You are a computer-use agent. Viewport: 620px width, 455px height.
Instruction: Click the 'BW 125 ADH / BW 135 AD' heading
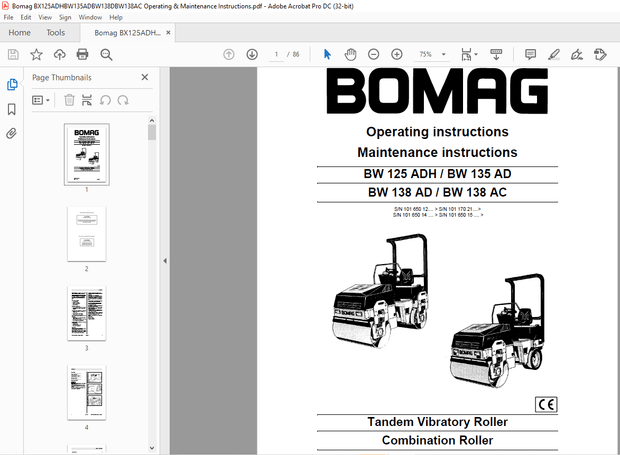[x=437, y=174]
